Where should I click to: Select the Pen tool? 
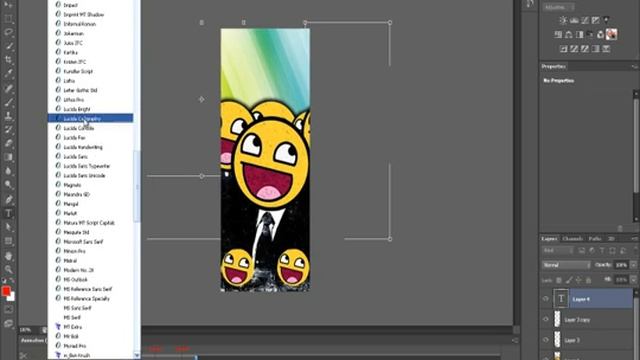pos(8,199)
